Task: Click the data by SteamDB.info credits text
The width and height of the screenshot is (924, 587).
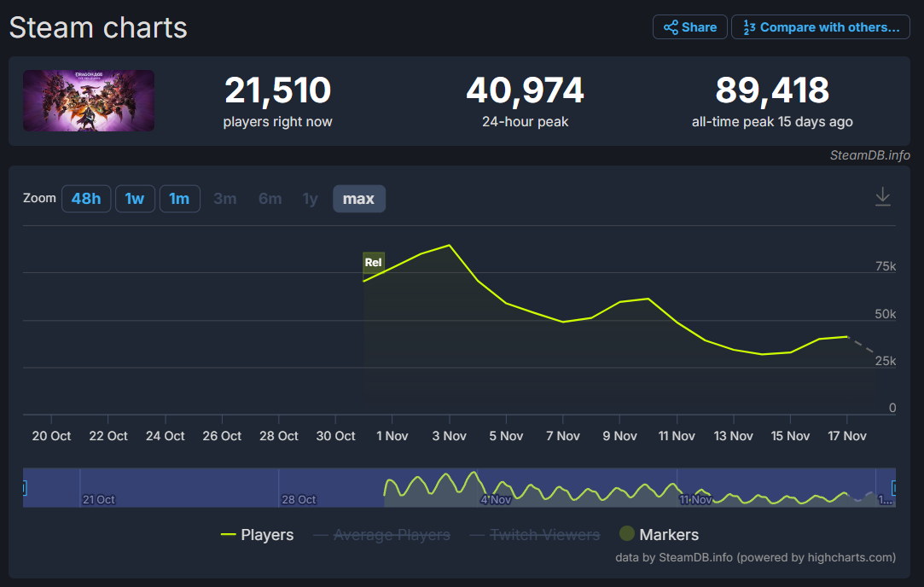Action: pyautogui.click(x=755, y=557)
